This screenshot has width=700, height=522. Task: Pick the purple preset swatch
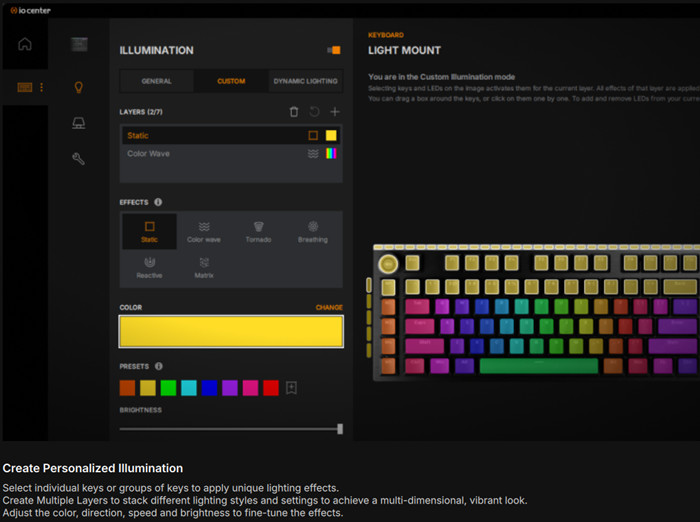230,388
